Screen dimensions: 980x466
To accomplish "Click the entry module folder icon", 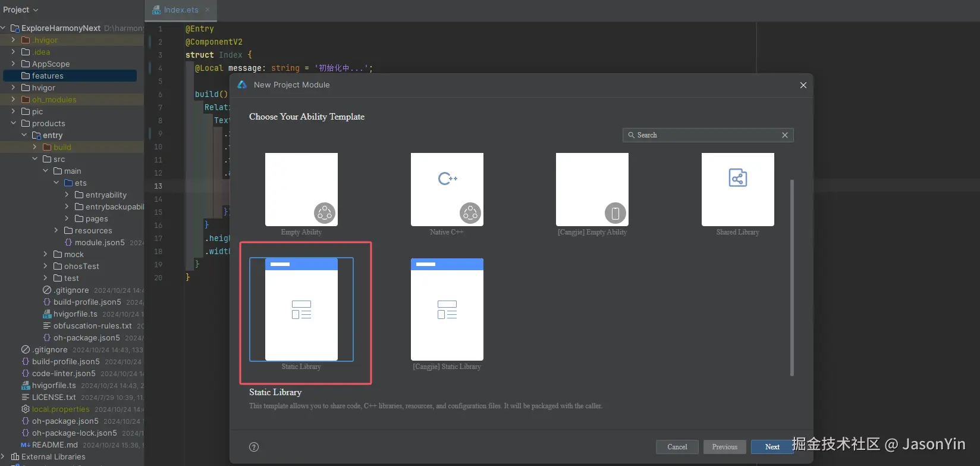I will (x=36, y=135).
